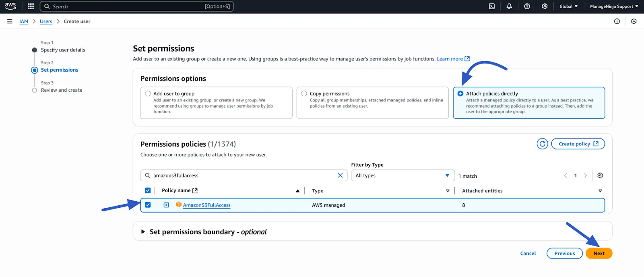Select the Copy permissions option
Image resolution: width=644 pixels, height=277 pixels.
[304, 93]
